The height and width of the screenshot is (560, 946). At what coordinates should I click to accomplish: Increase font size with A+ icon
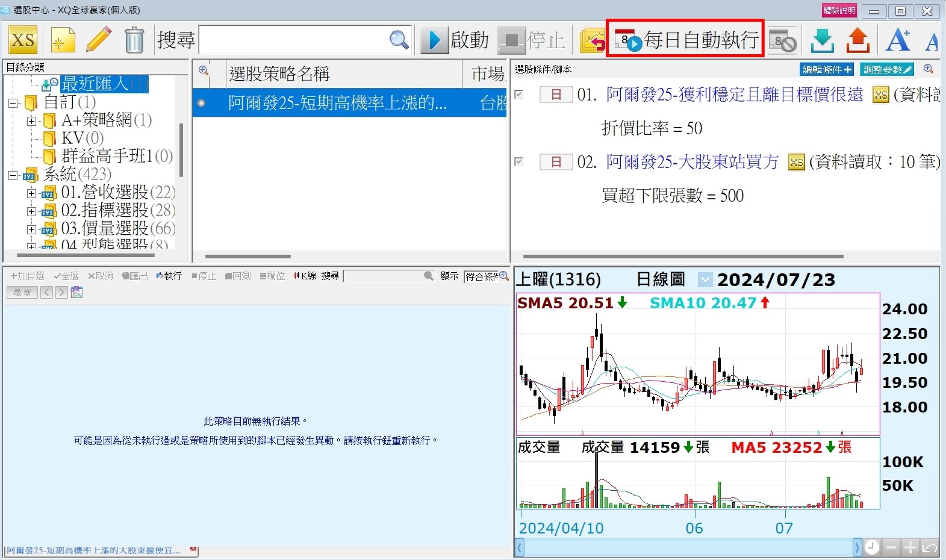click(897, 40)
